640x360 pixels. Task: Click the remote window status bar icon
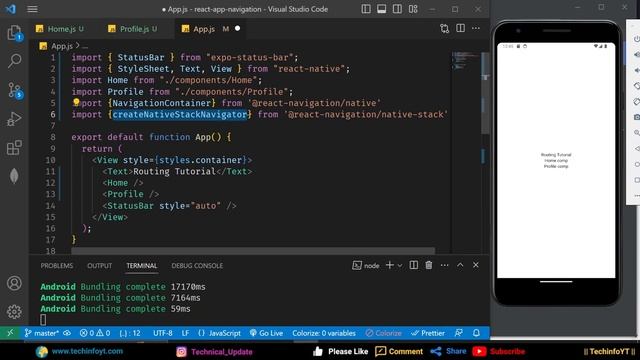click(10, 333)
